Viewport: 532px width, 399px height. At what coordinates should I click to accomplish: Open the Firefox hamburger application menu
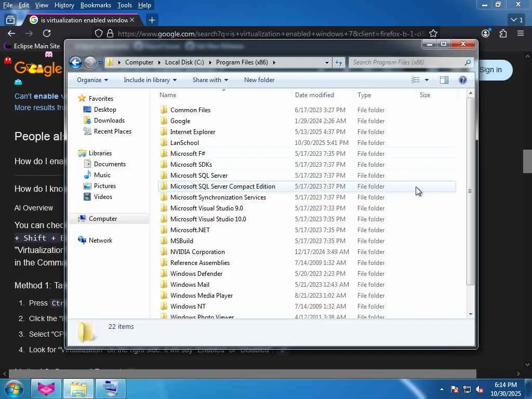coord(521,33)
